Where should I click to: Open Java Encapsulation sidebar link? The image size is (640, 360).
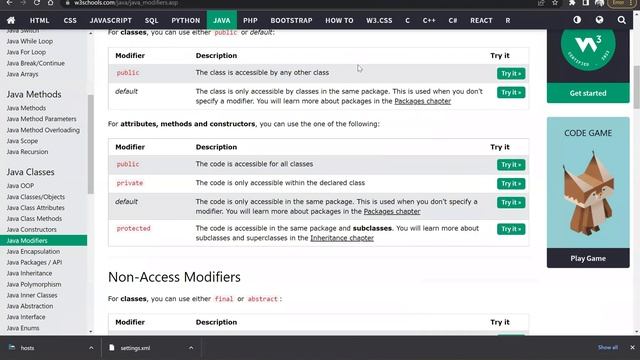(x=33, y=251)
